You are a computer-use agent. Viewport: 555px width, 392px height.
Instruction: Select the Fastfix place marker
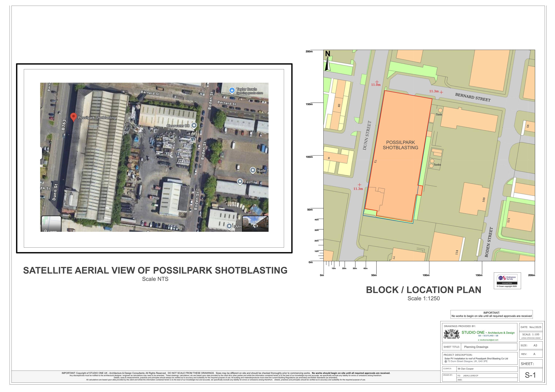[x=240, y=182]
